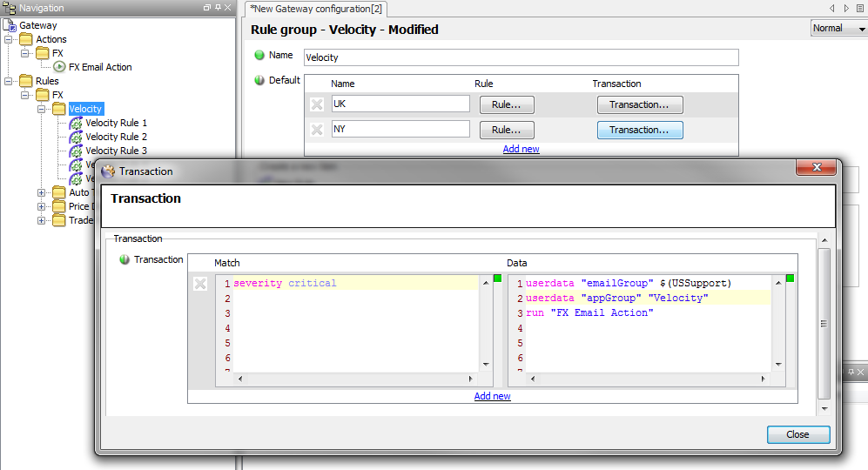The height and width of the screenshot is (470, 868).
Task: Select the Rules folder in navigation
Action: [x=47, y=81]
